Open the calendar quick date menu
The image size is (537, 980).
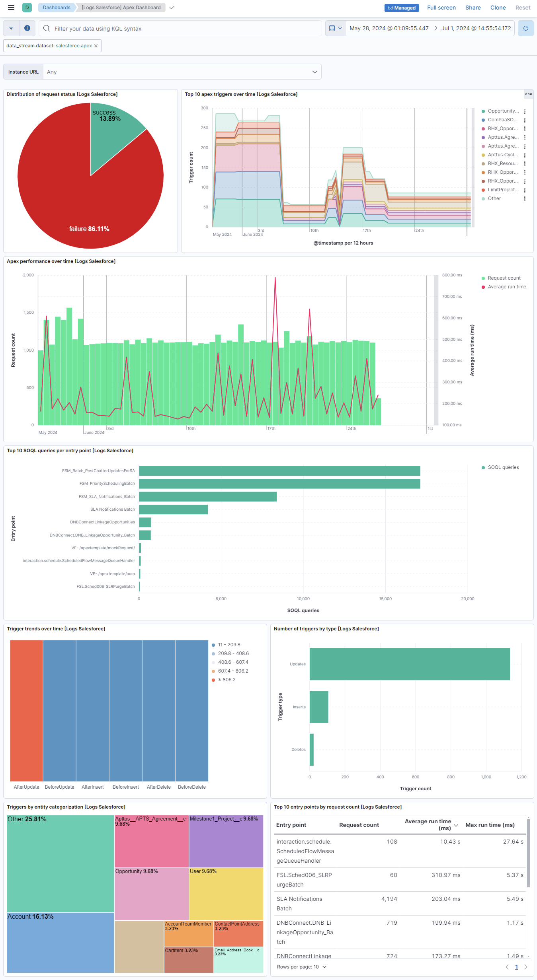pos(335,28)
